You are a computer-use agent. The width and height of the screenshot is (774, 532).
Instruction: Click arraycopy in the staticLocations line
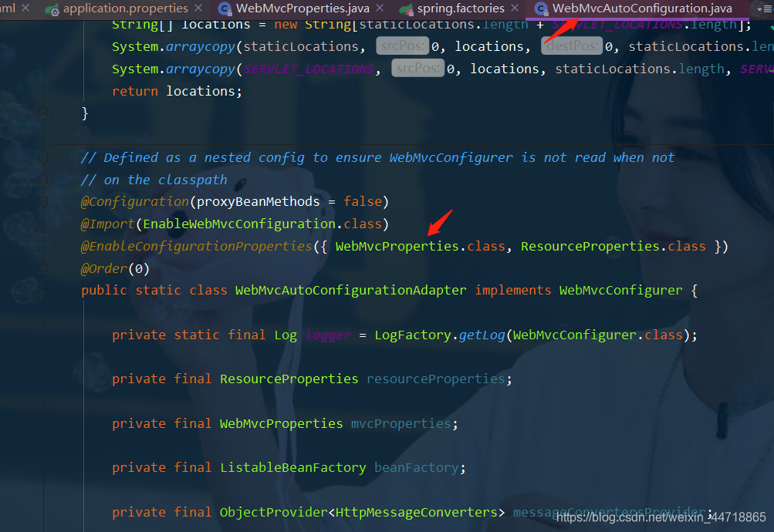(x=201, y=47)
